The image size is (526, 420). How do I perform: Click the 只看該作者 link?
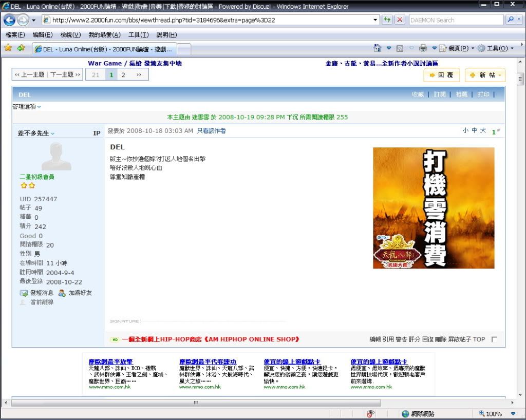coord(211,131)
